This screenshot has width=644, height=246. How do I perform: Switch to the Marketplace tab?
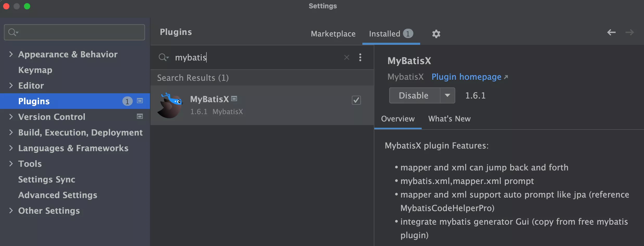coord(333,34)
